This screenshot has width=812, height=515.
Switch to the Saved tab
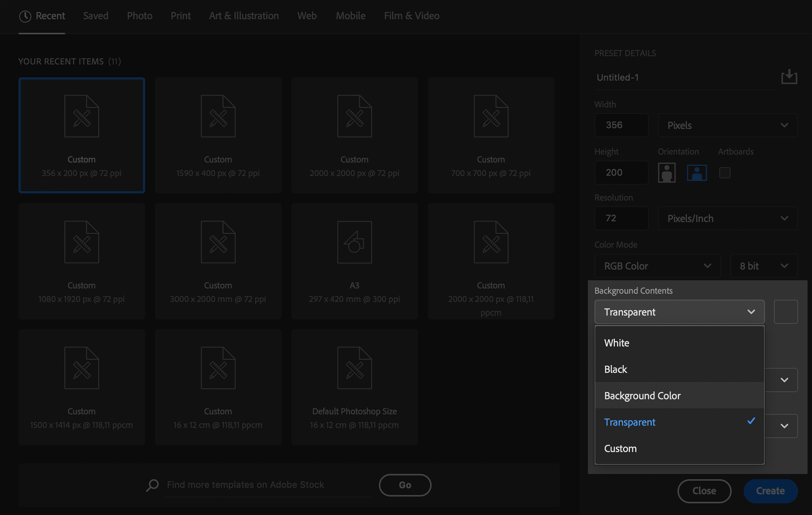coord(96,16)
